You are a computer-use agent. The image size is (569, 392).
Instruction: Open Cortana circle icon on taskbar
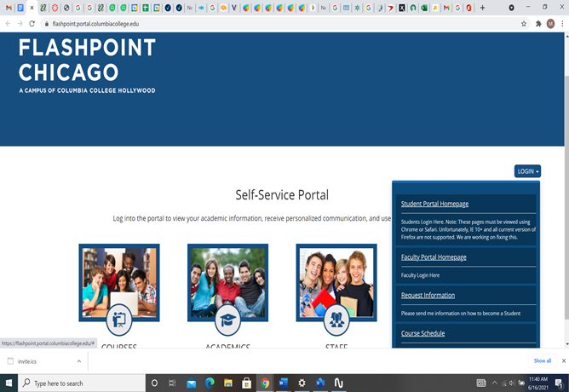tap(154, 383)
